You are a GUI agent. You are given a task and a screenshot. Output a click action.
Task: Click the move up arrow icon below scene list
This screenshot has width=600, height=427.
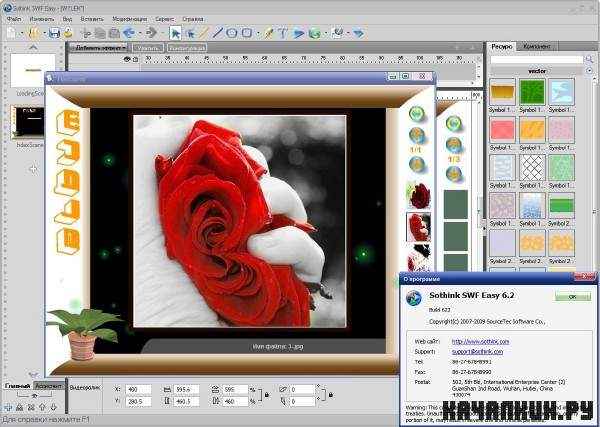pyautogui.click(x=43, y=407)
